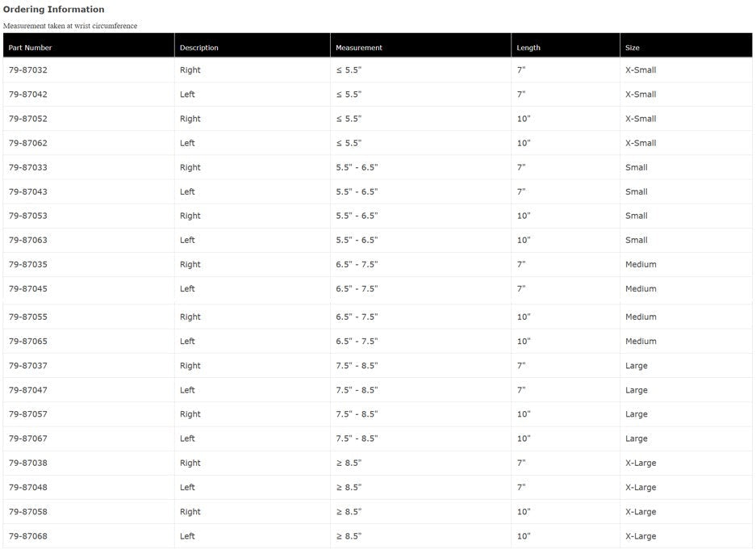Click the Part Number column header
Screen dimensions: 756x558
[x=30, y=48]
